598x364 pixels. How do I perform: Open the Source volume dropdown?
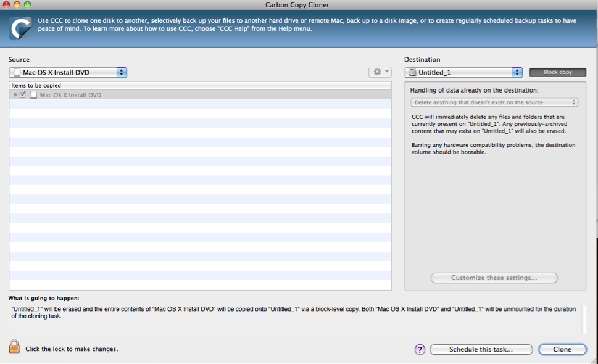pyautogui.click(x=68, y=72)
